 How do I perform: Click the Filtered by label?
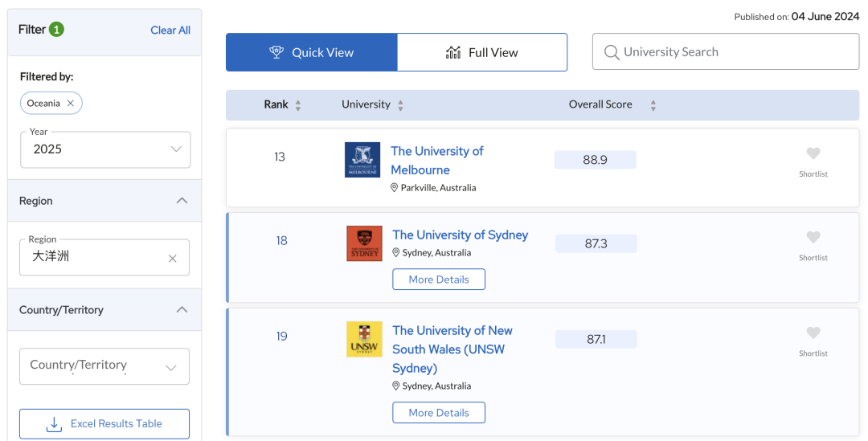tap(47, 77)
